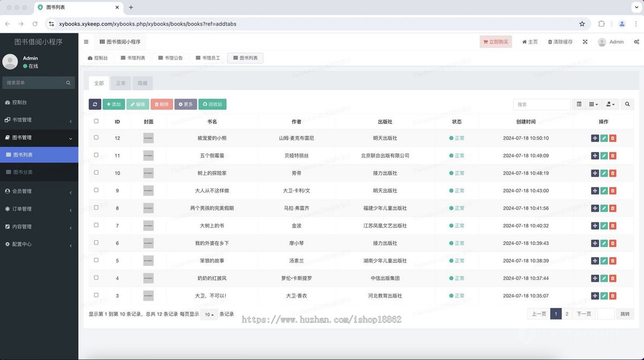Open the fullscreen toggle icon in top navbar
This screenshot has height=360, width=644.
(x=584, y=41)
